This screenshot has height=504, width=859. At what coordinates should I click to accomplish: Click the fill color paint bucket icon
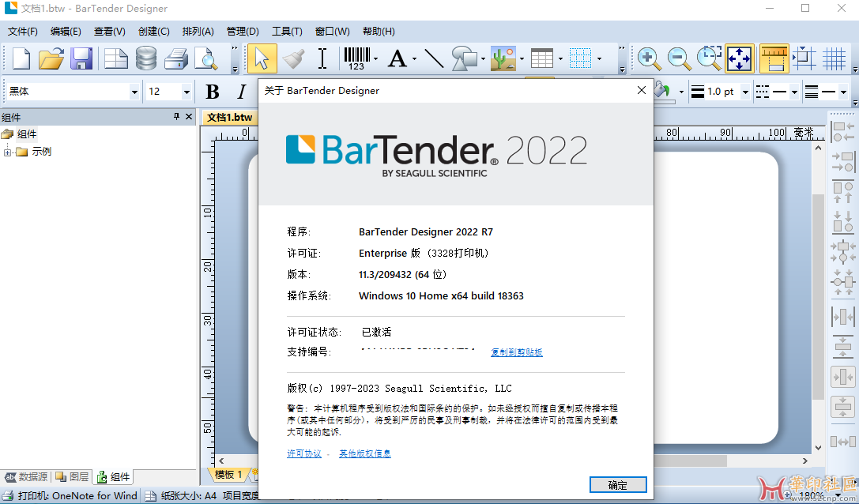663,91
